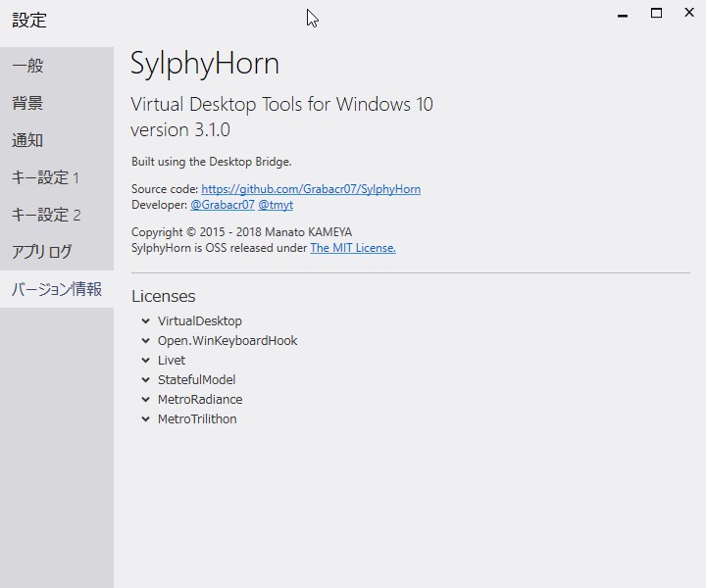Expand the MetroTrilithon license chevron
Screen dimensions: 706x588
tap(145, 419)
